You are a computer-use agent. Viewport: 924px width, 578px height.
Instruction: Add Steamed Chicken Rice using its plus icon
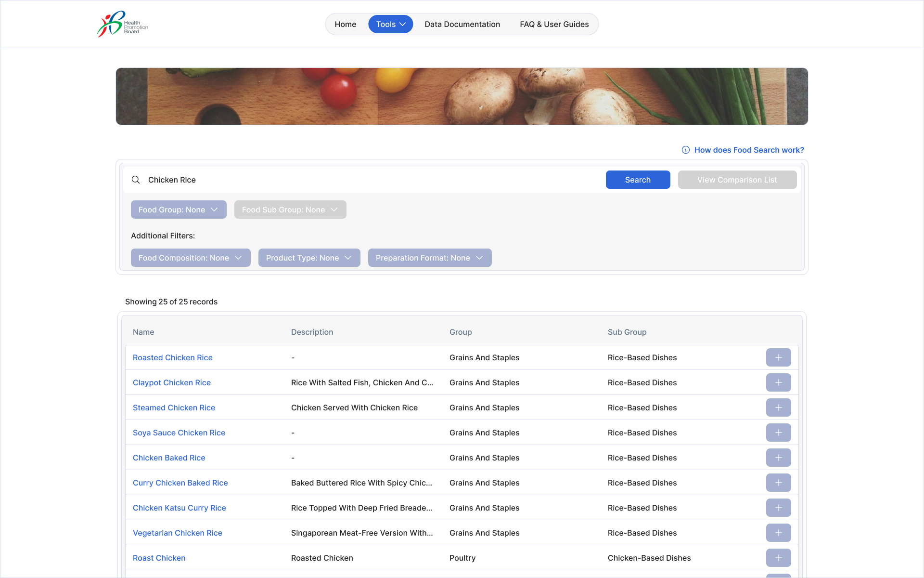[x=778, y=407]
